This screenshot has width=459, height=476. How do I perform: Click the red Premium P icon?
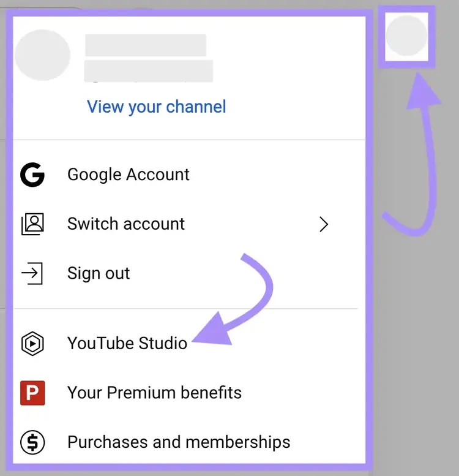pyautogui.click(x=32, y=393)
